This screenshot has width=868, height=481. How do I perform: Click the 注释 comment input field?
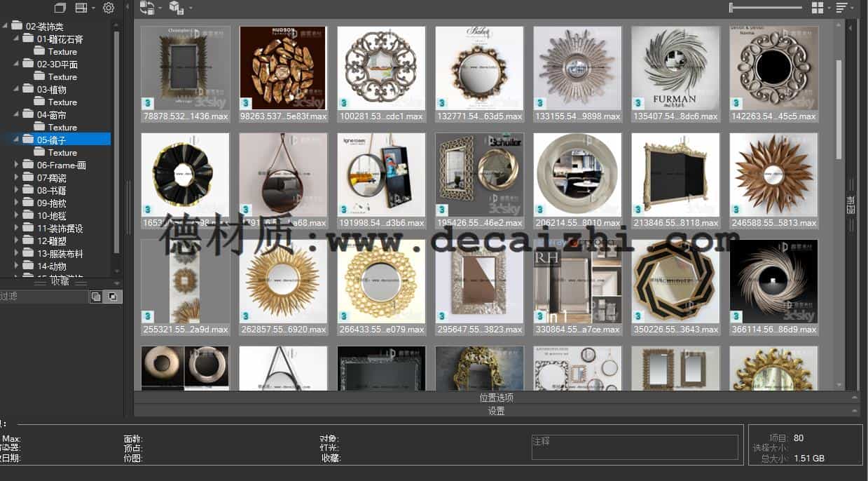tap(634, 447)
